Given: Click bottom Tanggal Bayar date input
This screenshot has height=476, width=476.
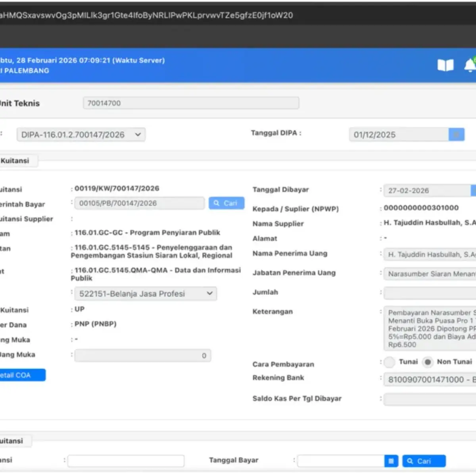Looking at the screenshot, I should click(x=341, y=461).
